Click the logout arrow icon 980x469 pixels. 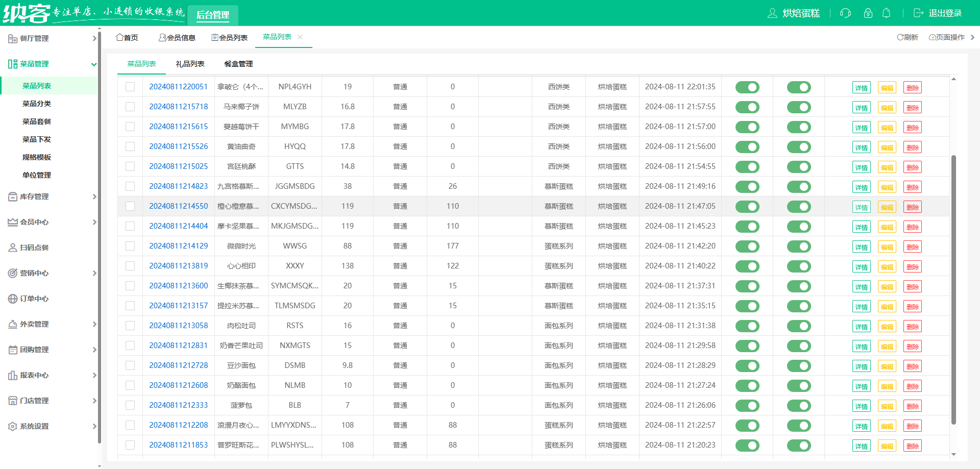pyautogui.click(x=918, y=13)
